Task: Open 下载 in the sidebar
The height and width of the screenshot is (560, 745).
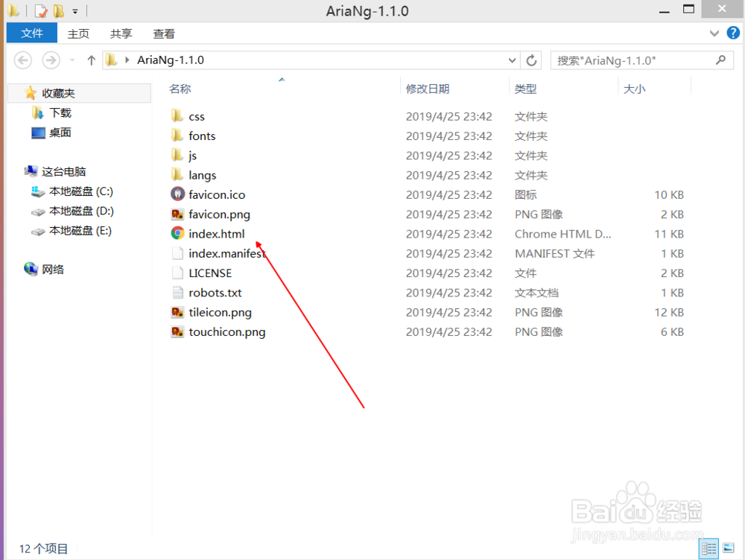Action: [x=60, y=112]
